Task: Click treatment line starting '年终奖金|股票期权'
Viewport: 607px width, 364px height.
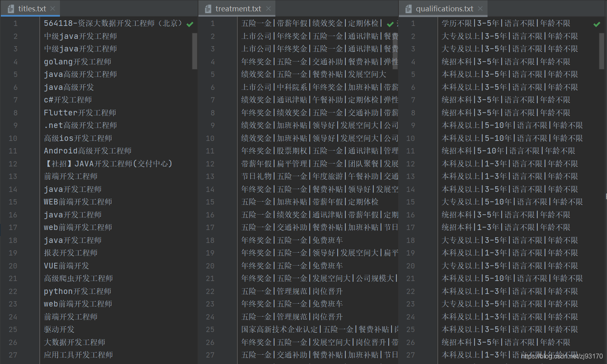Action: (x=320, y=151)
